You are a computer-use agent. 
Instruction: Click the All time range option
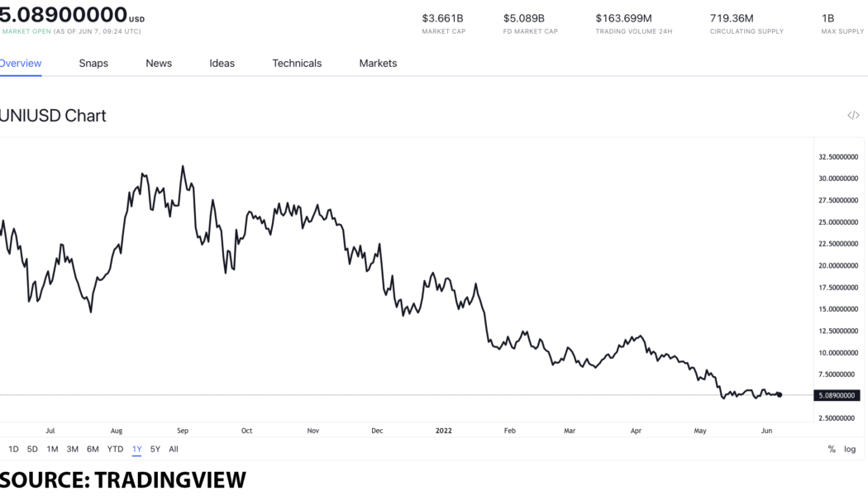174,449
